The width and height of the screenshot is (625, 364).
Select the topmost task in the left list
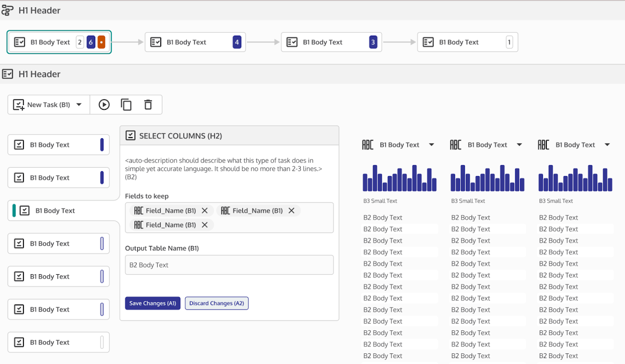coord(59,144)
